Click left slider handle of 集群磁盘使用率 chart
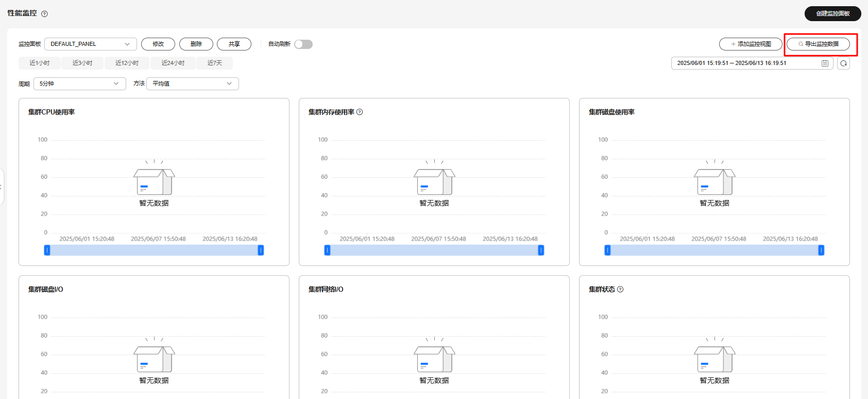 pos(607,250)
